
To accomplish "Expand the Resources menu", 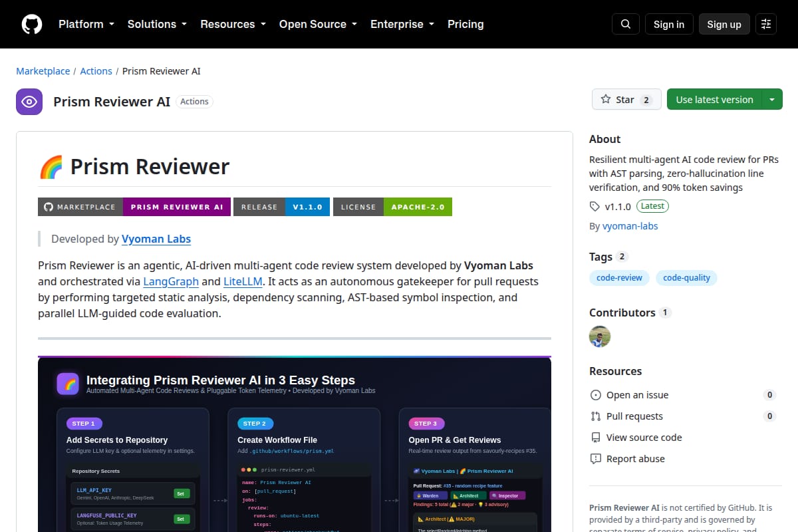I will click(x=233, y=24).
